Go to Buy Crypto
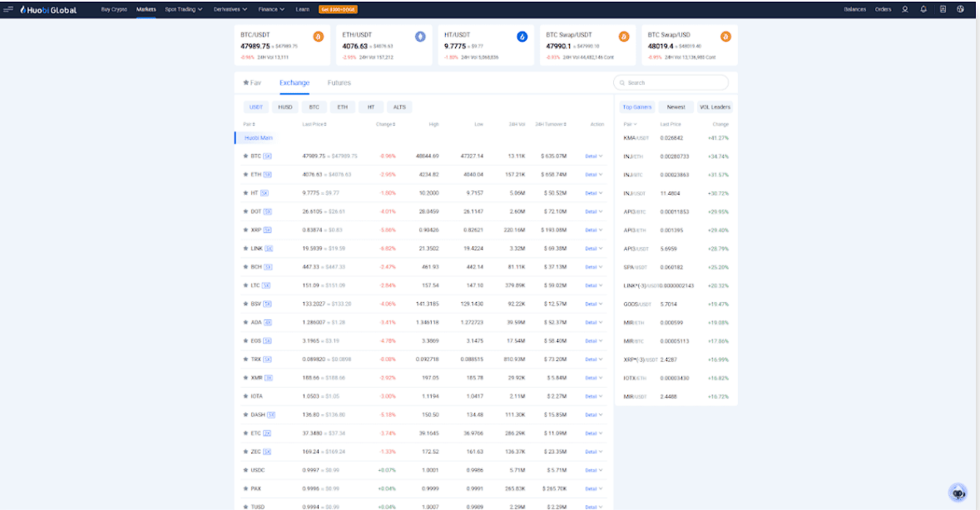980x510 pixels. pyautogui.click(x=114, y=9)
